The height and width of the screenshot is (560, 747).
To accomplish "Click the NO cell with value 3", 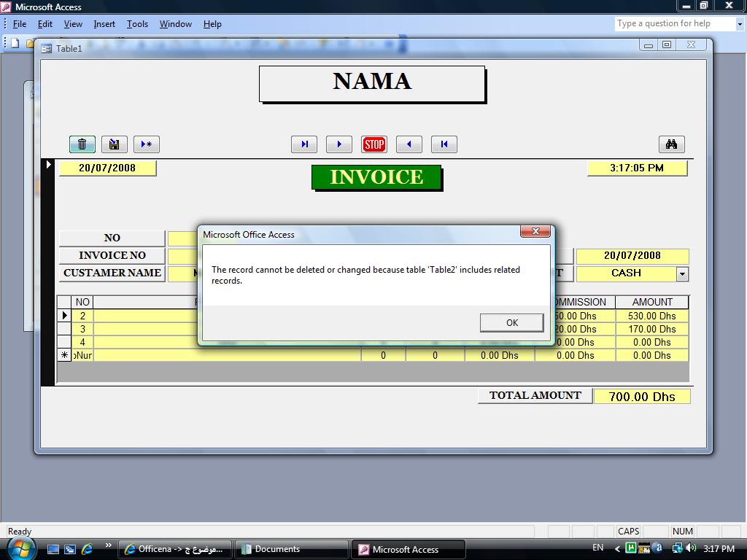I will coord(82,329).
